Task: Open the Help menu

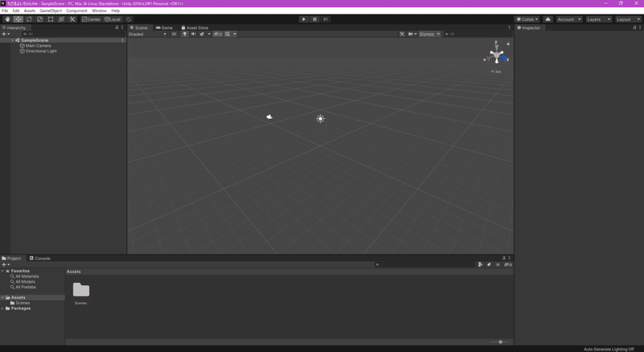Action: tap(116, 10)
